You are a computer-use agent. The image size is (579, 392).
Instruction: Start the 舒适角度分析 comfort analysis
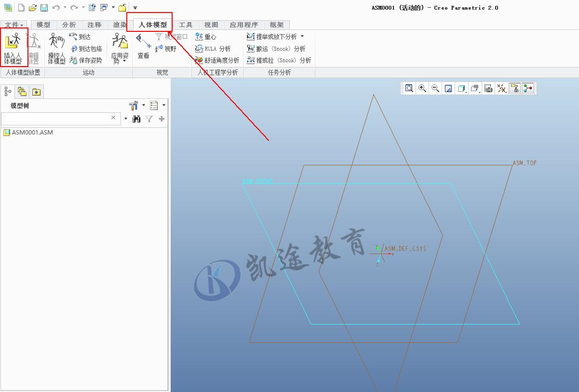pos(218,60)
